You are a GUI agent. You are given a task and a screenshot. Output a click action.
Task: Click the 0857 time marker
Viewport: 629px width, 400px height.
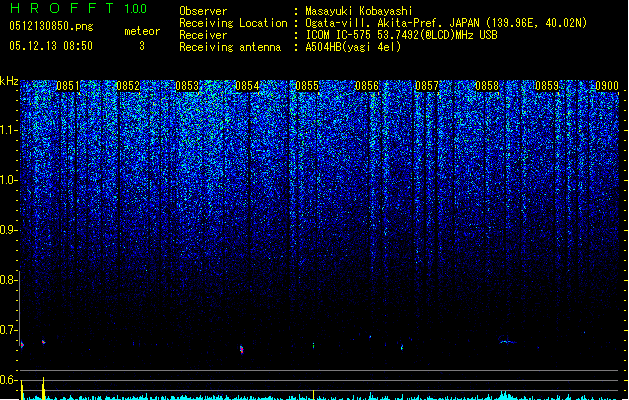click(427, 86)
